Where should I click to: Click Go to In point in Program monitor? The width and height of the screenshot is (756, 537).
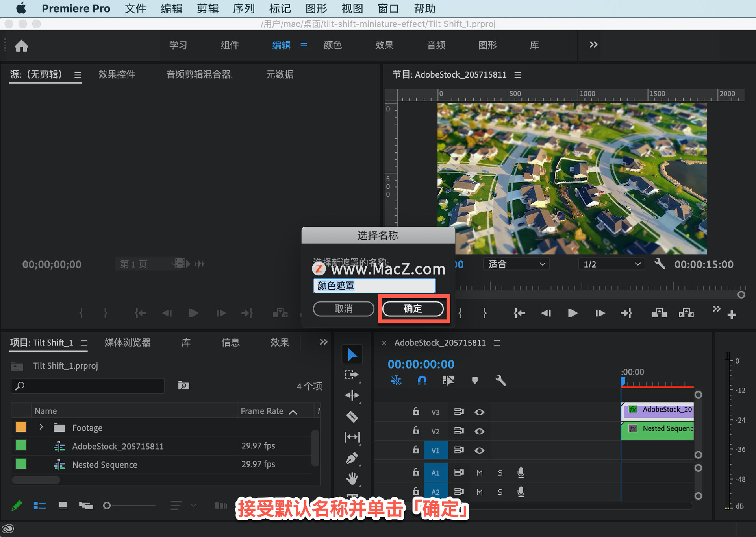coord(520,313)
